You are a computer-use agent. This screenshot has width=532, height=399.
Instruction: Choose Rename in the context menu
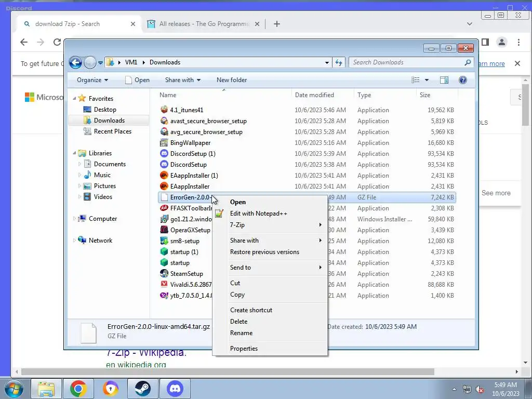pyautogui.click(x=270, y=333)
